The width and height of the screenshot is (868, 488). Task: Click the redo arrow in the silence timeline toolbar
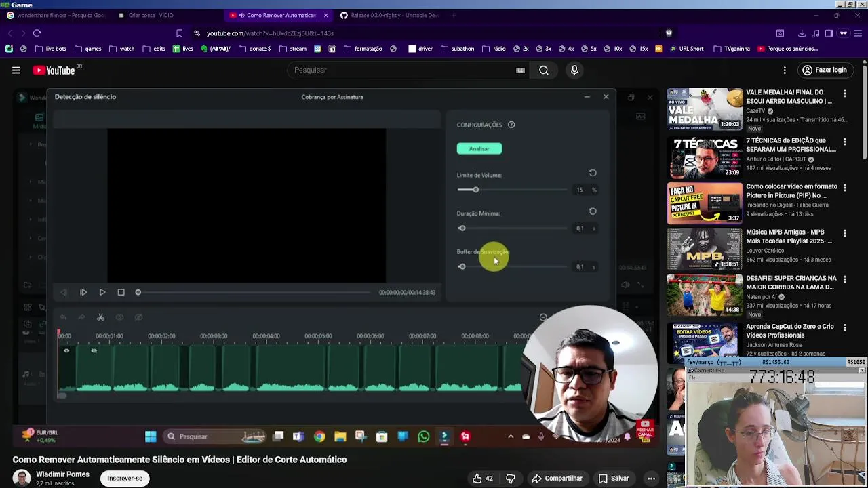[81, 317]
